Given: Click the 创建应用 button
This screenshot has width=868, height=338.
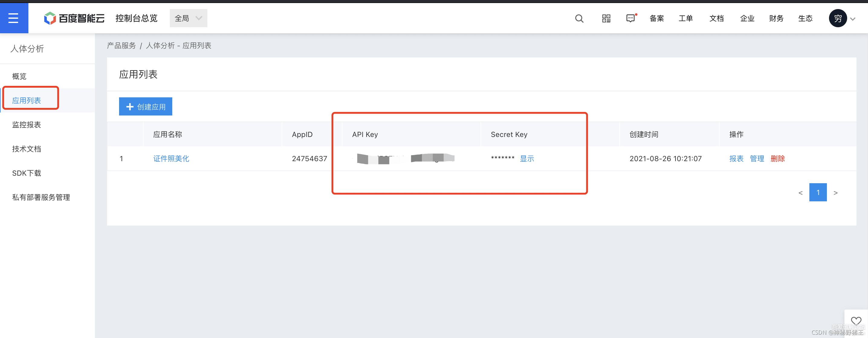Looking at the screenshot, I should (146, 106).
